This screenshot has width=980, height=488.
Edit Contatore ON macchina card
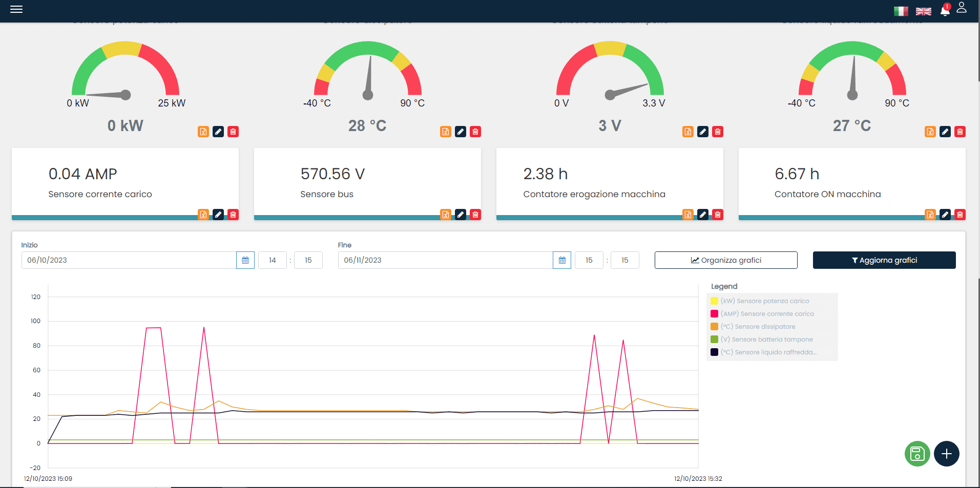[x=945, y=215]
